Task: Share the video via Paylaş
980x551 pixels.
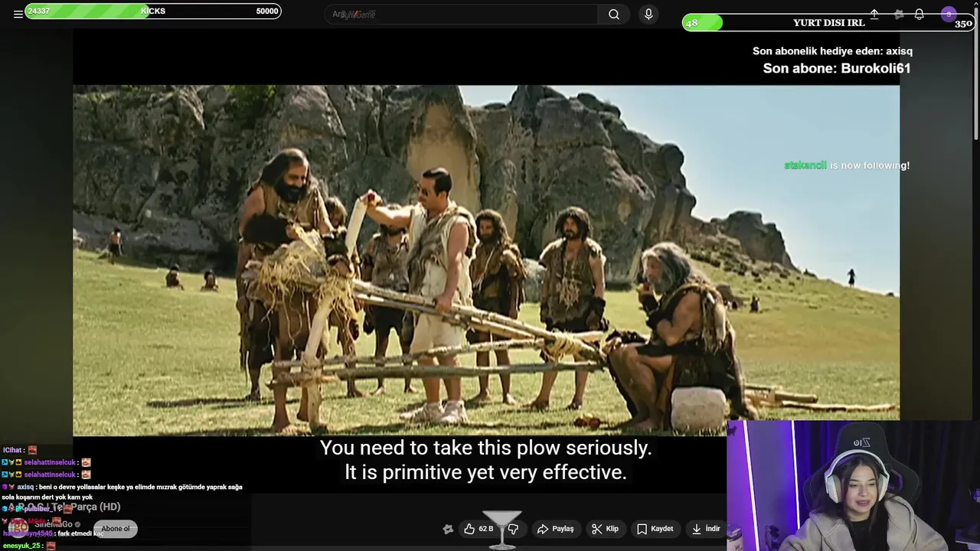Action: click(x=555, y=529)
